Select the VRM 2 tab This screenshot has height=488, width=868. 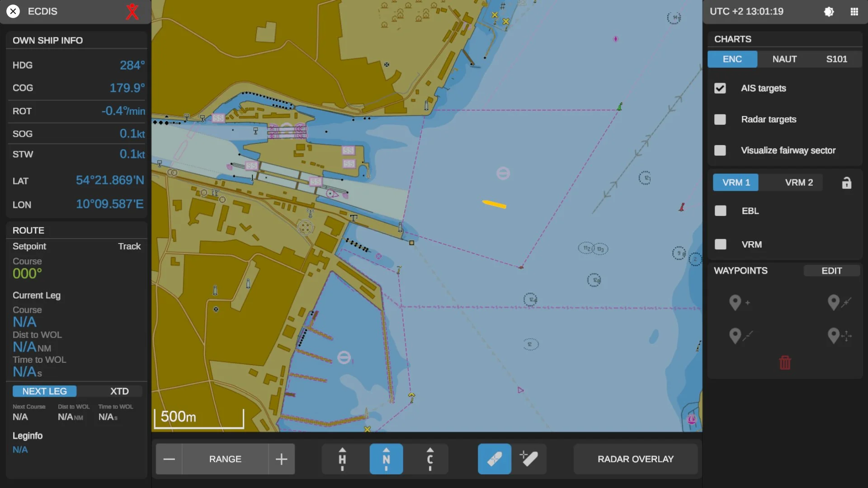pyautogui.click(x=799, y=183)
